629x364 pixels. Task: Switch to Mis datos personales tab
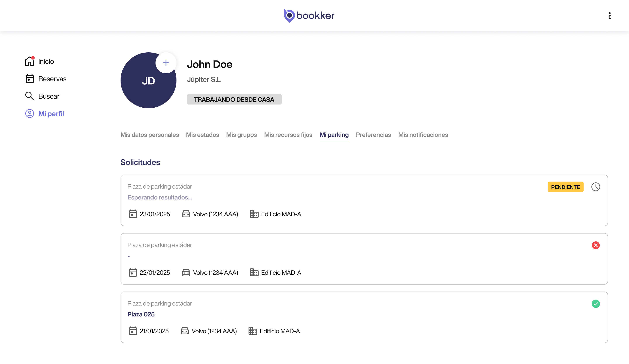[x=150, y=135]
